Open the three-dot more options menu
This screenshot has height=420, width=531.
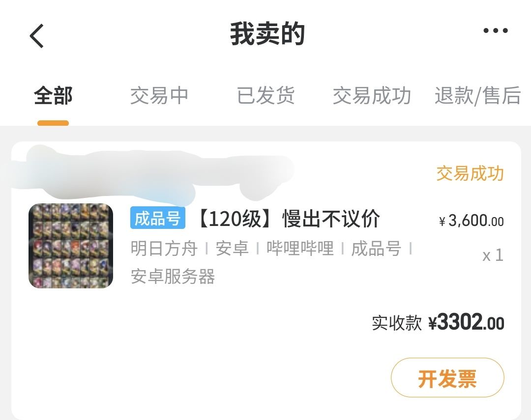(496, 30)
